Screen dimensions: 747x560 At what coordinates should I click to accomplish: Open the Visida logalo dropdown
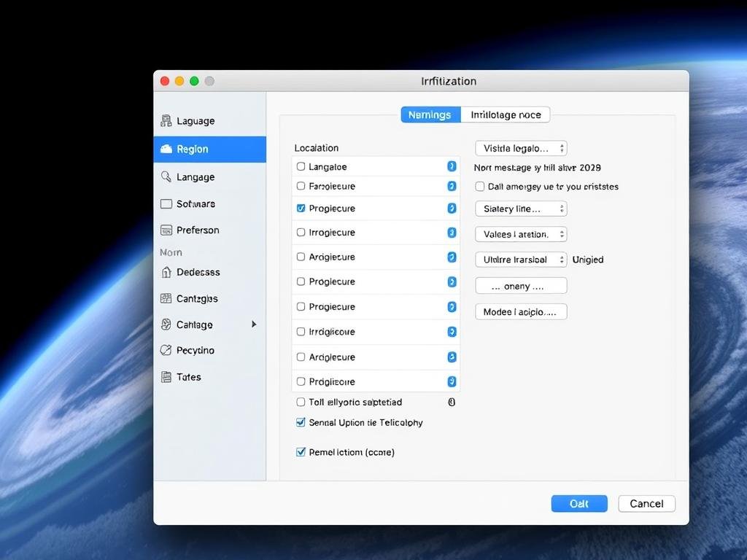[x=521, y=148]
